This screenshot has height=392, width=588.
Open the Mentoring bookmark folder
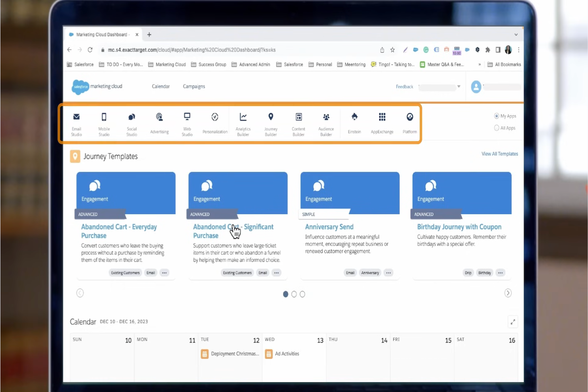(351, 64)
